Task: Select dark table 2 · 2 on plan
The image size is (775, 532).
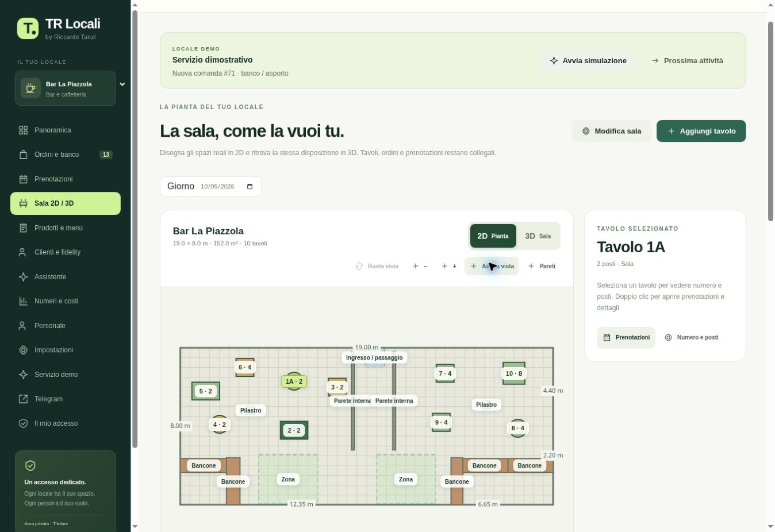Action: point(294,430)
